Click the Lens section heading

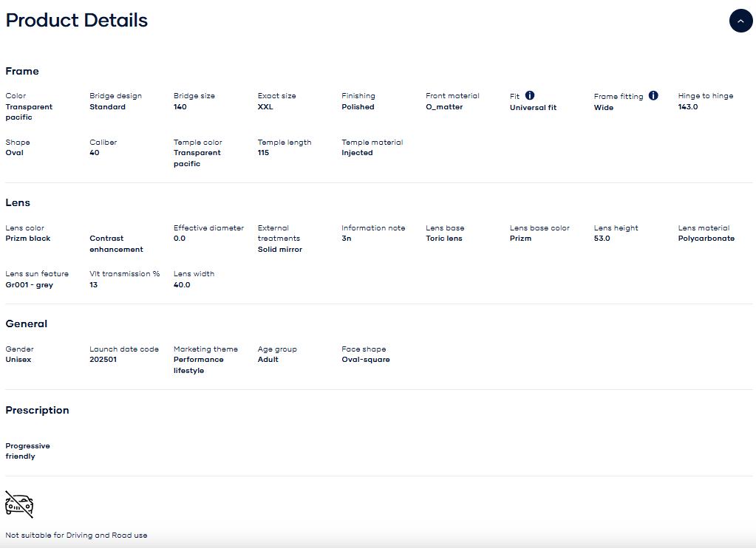pos(18,202)
